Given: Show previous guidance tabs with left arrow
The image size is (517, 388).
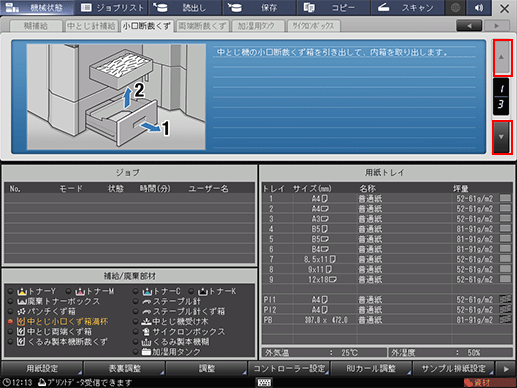Looking at the screenshot, I should tap(469, 26).
